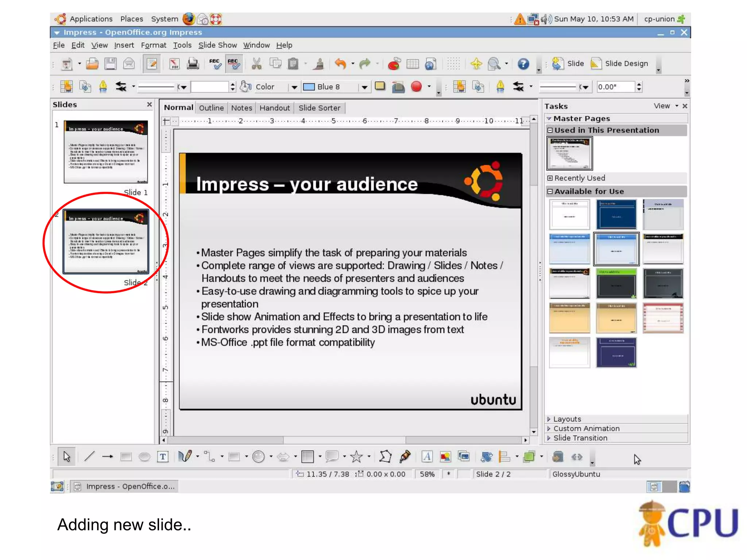Open OpenOffice Help question mark icon

click(x=523, y=64)
